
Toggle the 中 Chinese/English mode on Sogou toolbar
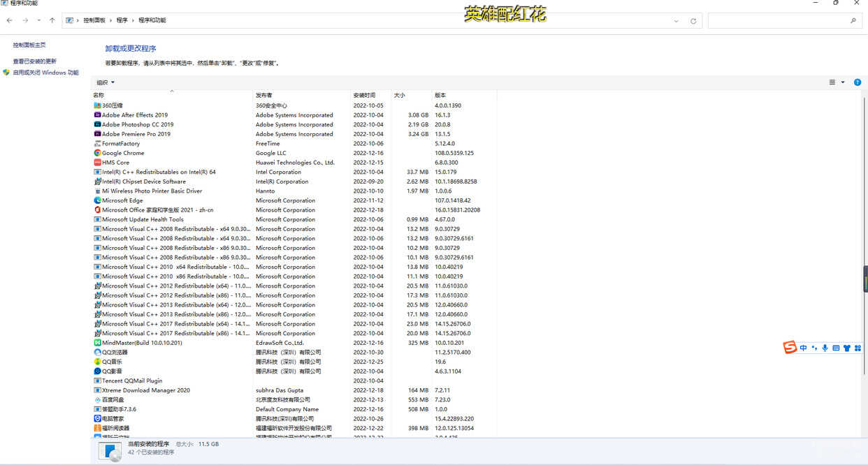click(x=804, y=348)
